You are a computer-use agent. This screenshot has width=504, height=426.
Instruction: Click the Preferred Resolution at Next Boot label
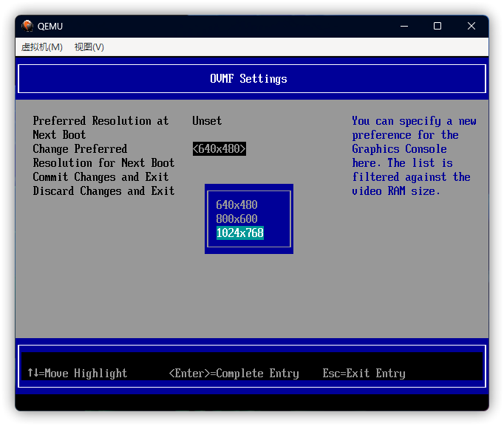(101, 128)
